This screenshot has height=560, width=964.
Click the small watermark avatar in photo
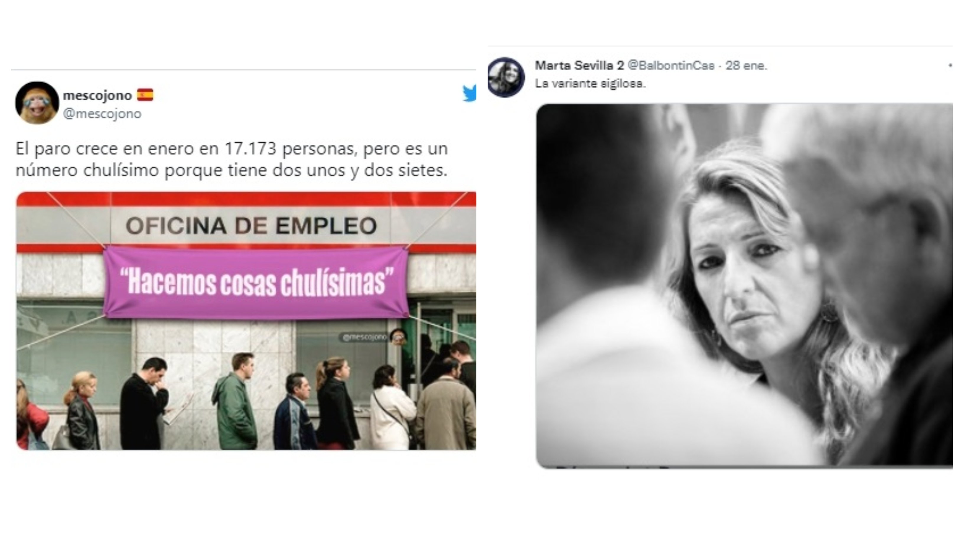[398, 337]
